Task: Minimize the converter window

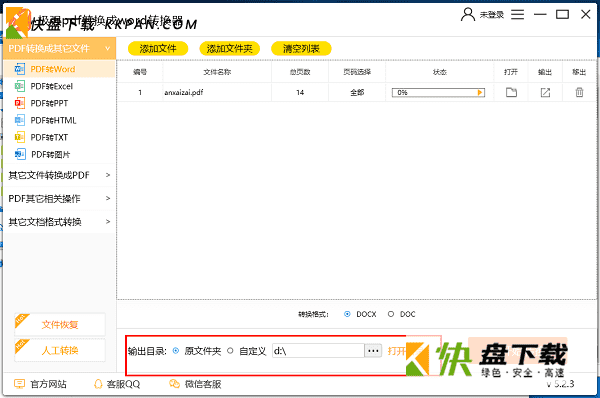Action: 540,15
